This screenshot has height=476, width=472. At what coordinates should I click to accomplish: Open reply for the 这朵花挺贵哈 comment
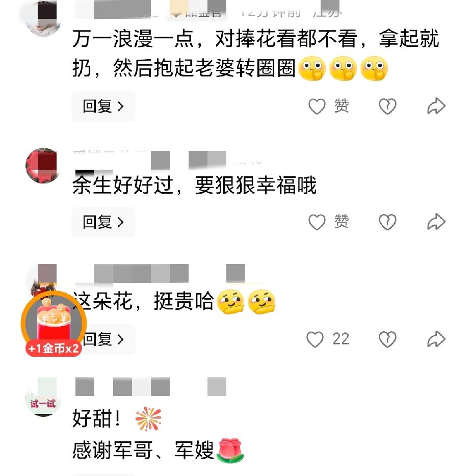[109, 339]
